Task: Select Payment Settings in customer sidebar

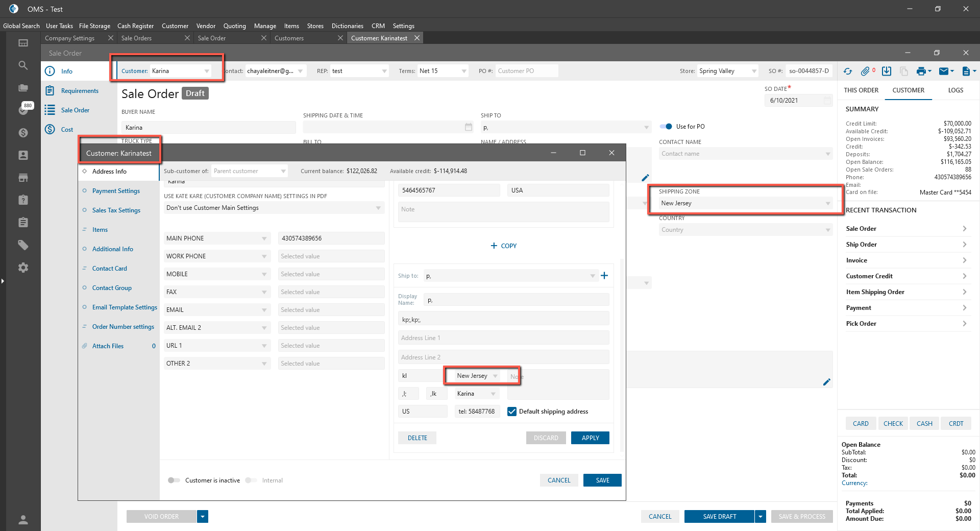Action: point(116,191)
